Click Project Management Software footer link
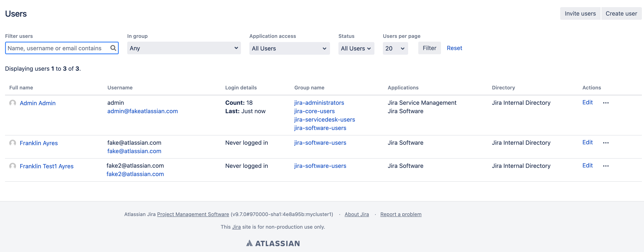Viewport: 644px width, 252px height. (x=193, y=214)
